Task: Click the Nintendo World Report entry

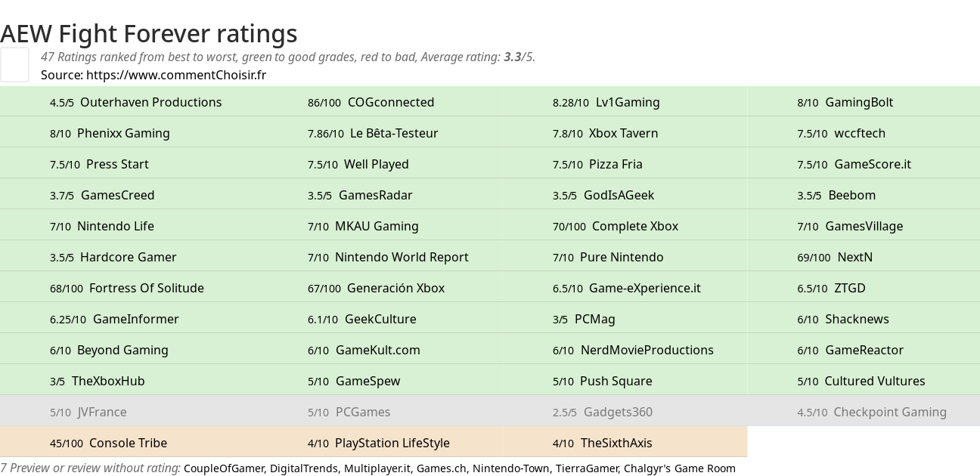Action: 388,257
